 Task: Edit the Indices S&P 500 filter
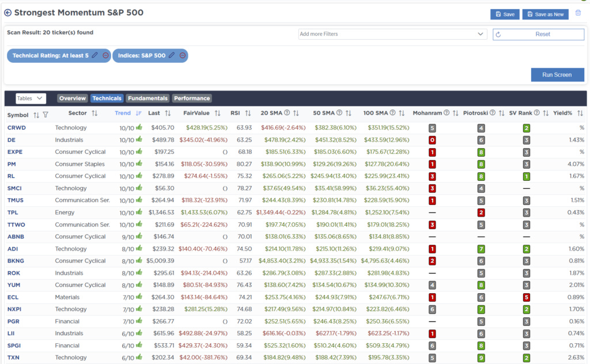[x=172, y=55]
